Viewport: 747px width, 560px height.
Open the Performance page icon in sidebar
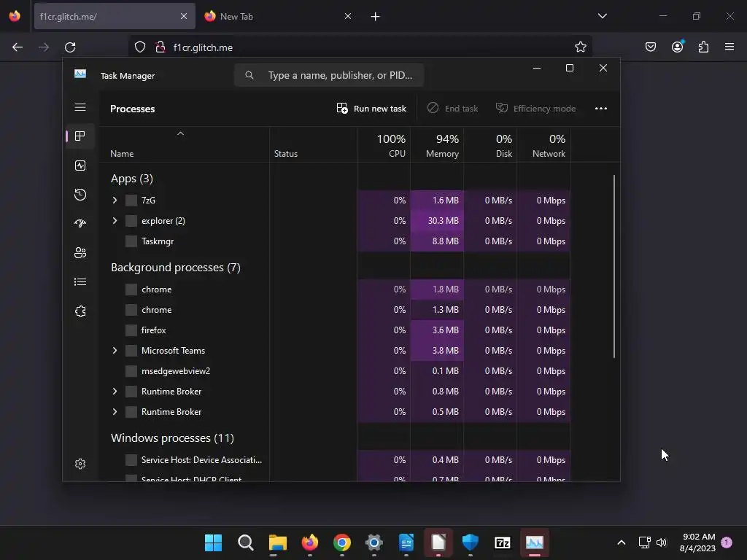tap(80, 166)
